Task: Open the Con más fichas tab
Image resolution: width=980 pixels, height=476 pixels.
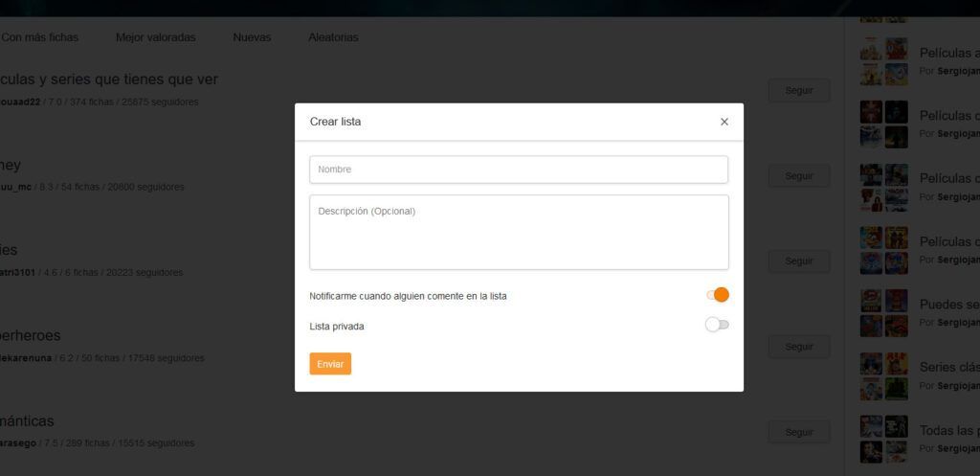Action: click(40, 37)
